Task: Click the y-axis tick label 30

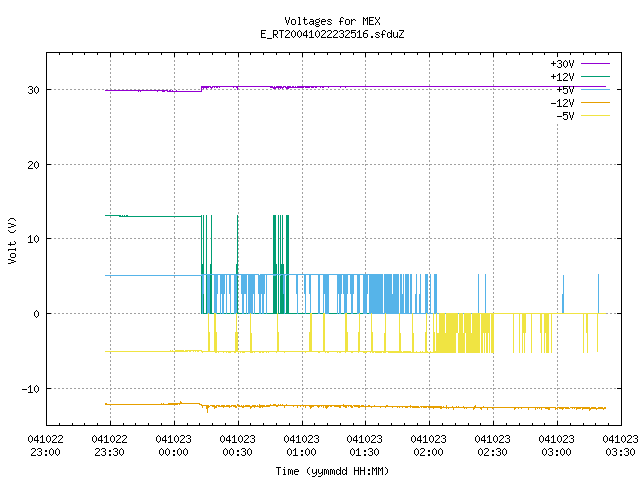Action: pos(33,90)
